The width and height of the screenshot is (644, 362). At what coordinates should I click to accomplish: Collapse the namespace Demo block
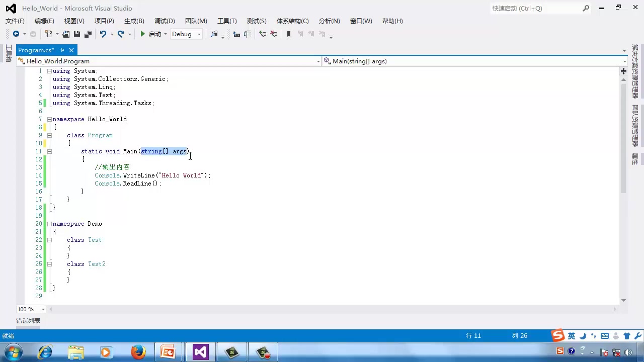(49, 224)
